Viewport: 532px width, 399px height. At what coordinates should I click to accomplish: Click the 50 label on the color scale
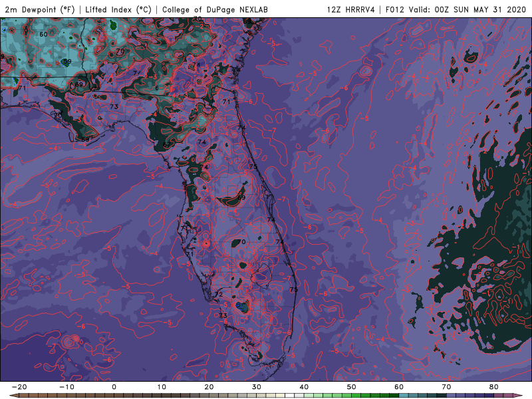pyautogui.click(x=352, y=387)
